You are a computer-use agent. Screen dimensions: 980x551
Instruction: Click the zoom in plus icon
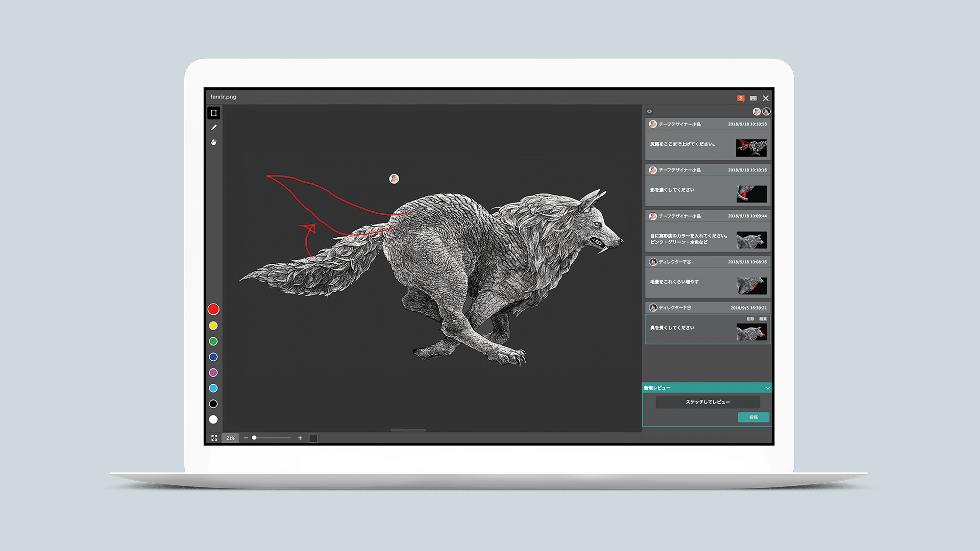pos(300,438)
